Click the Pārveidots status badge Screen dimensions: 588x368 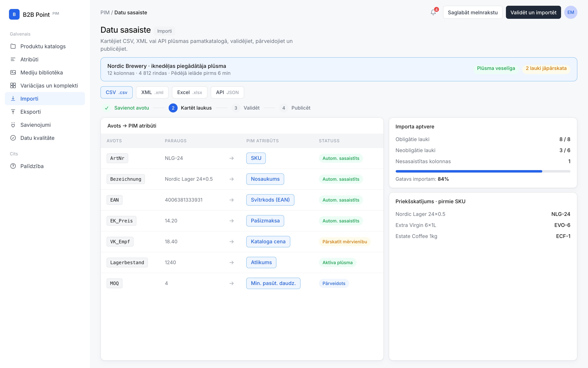tap(334, 283)
